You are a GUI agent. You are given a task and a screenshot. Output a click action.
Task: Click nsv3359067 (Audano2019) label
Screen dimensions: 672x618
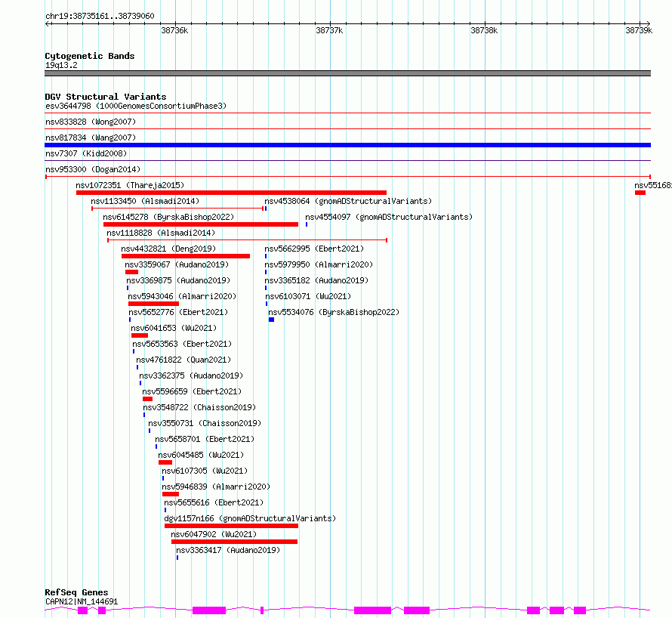coord(177,264)
